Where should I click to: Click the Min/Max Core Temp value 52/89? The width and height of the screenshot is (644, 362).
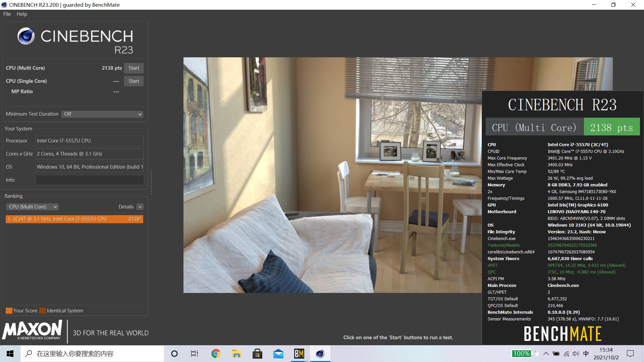point(556,172)
